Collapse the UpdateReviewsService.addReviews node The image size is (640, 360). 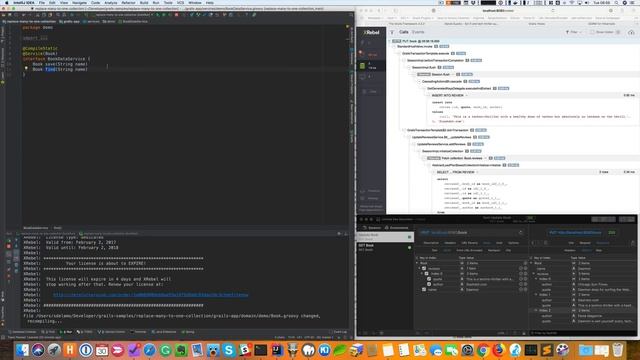414,144
